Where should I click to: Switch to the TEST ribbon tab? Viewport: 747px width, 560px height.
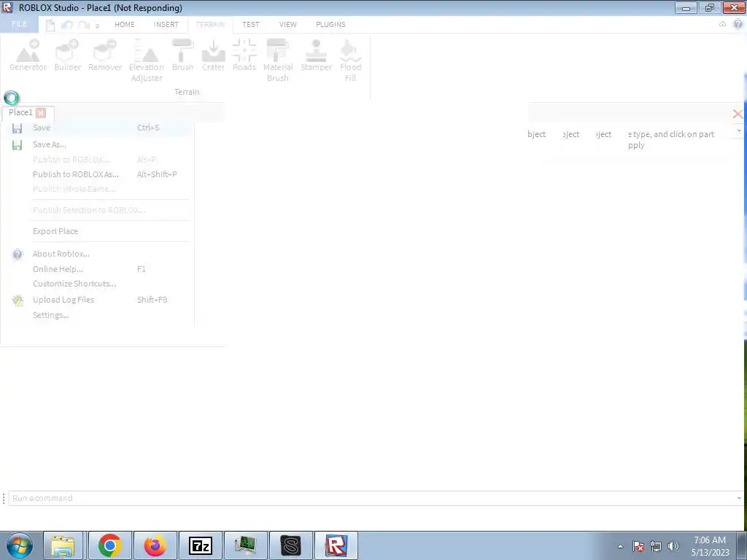[x=251, y=24]
